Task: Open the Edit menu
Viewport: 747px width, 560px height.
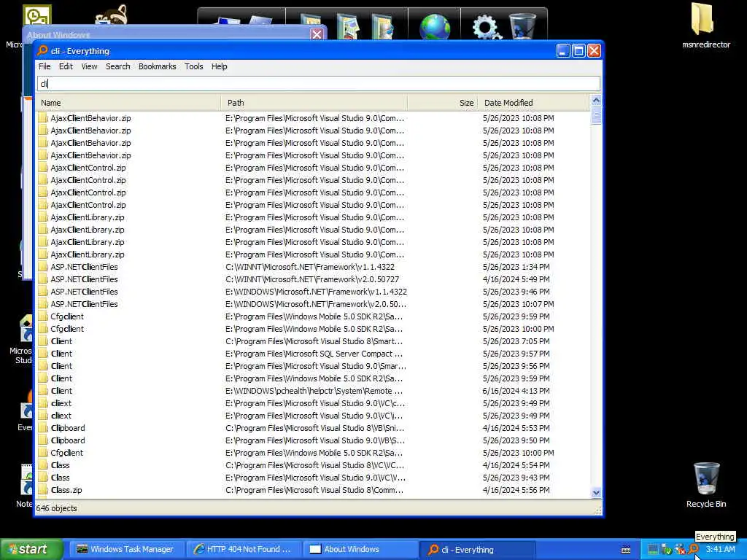Action: [x=66, y=66]
